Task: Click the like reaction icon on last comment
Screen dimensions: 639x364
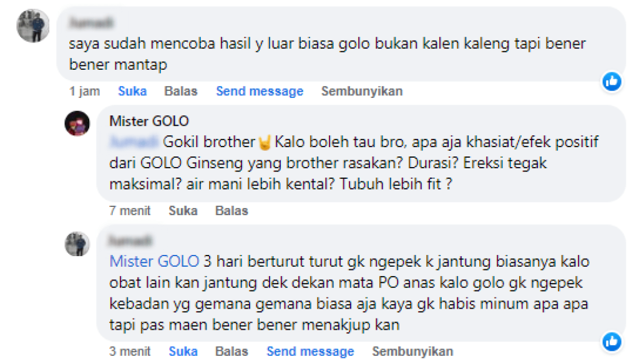Action: (612, 342)
